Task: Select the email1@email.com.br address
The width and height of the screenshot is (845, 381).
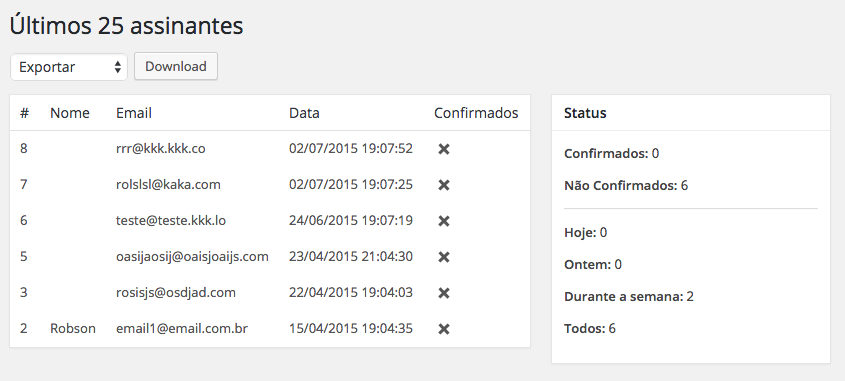Action: pos(182,328)
